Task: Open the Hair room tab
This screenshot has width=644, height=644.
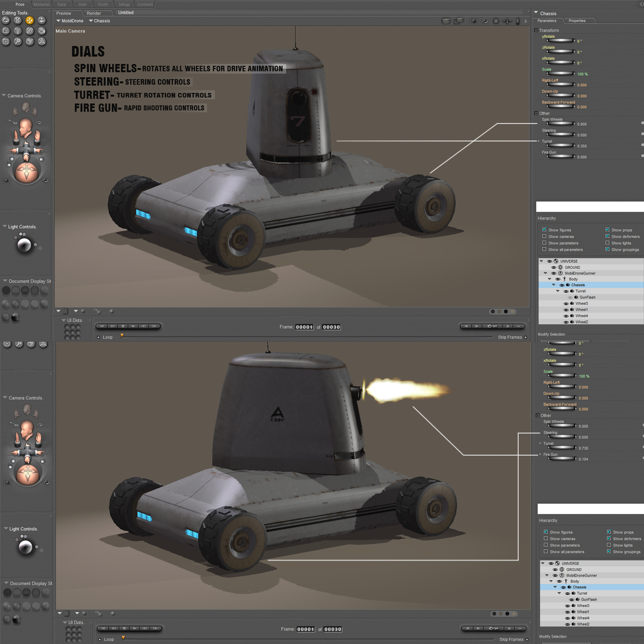Action: click(82, 4)
